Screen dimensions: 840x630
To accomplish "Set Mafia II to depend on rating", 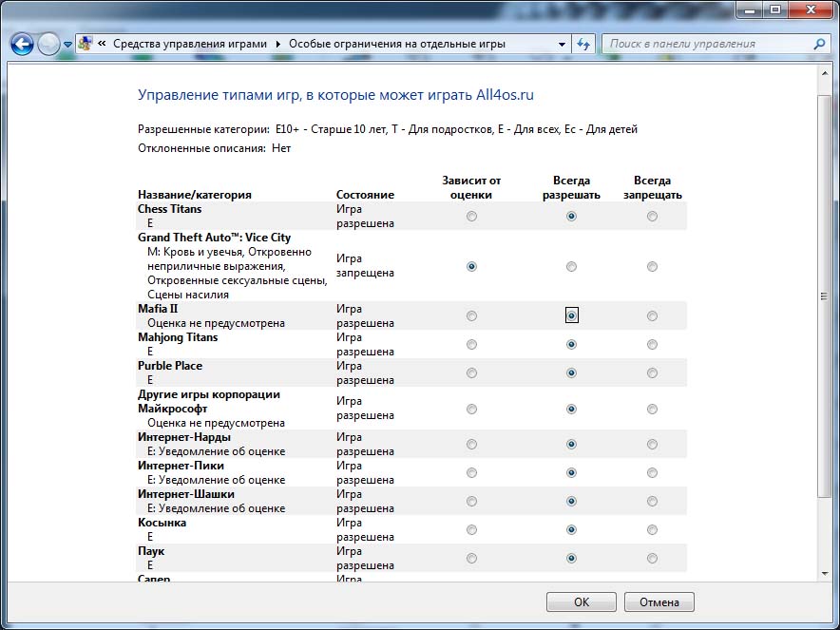I will tap(471, 316).
